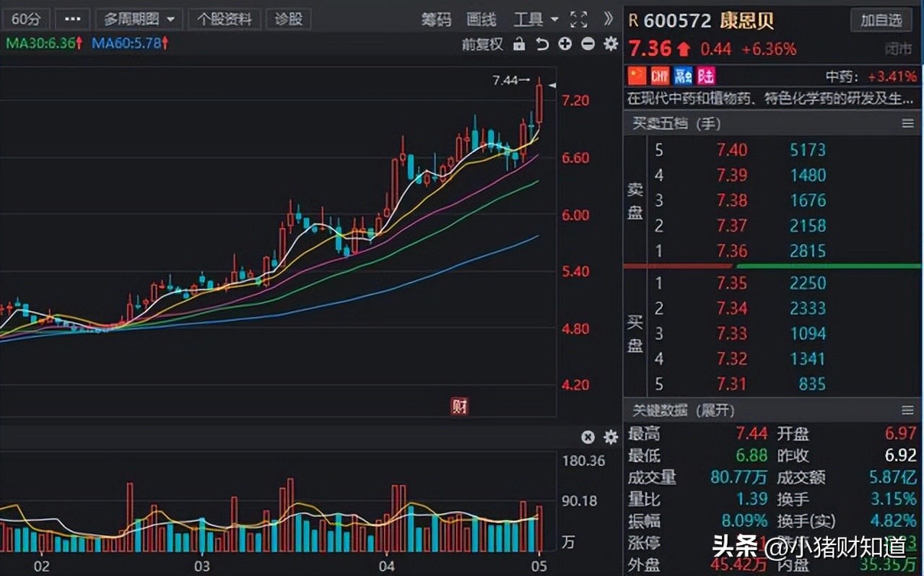Click the undo arrow above the chart
The image size is (924, 576).
[543, 44]
